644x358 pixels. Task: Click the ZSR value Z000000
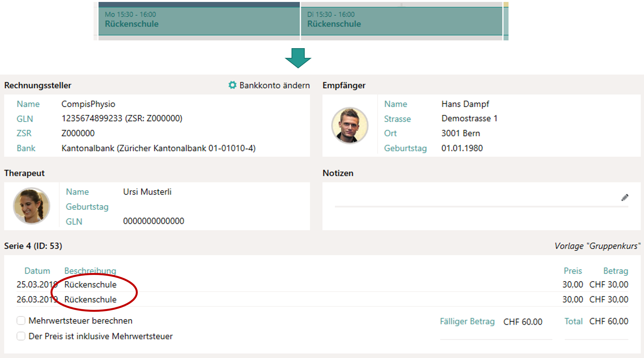[x=78, y=133]
